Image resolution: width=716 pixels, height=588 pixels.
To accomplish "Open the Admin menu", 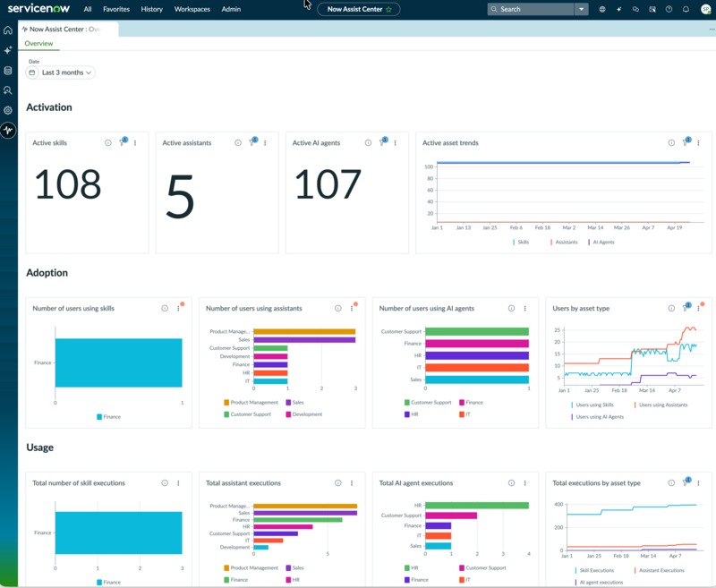I will pos(231,9).
